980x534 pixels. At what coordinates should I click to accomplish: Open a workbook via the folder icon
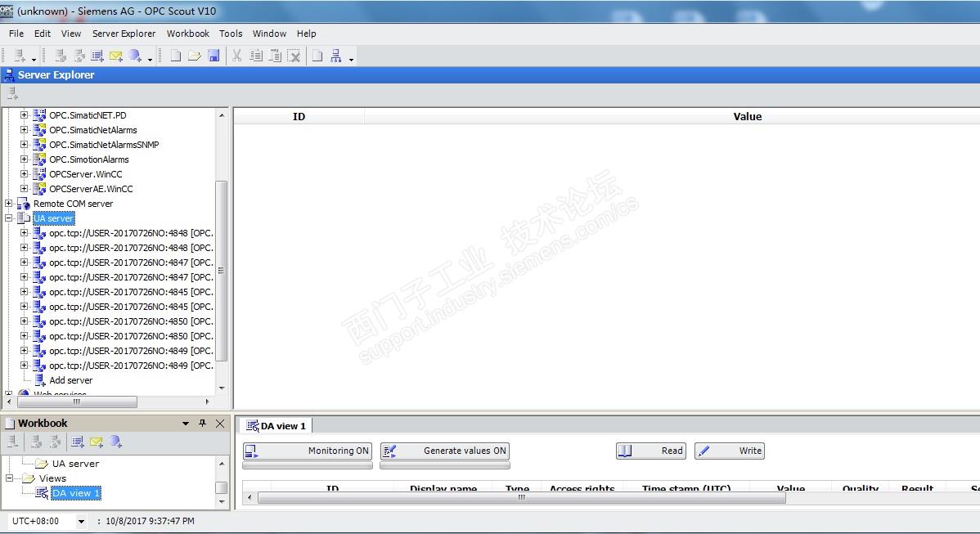[195, 56]
